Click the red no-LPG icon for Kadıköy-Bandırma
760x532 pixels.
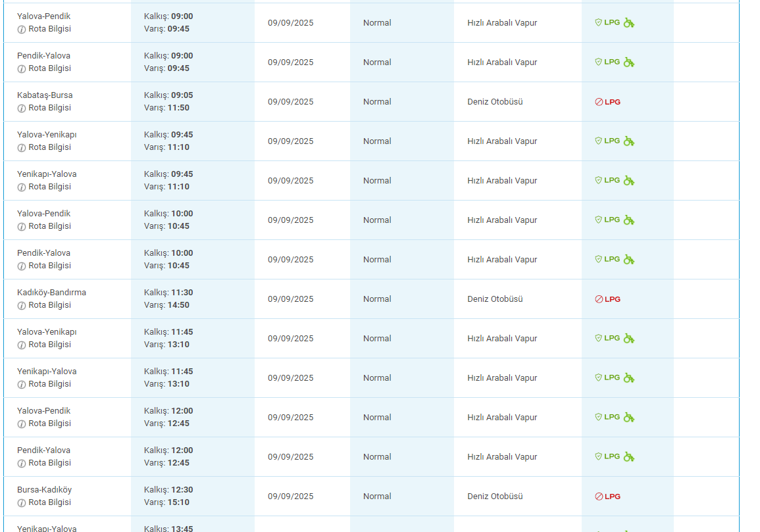[599, 299]
